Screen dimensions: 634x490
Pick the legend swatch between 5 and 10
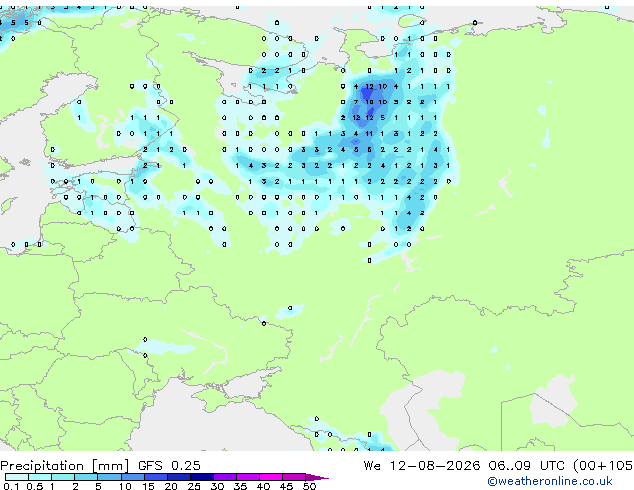(109, 477)
